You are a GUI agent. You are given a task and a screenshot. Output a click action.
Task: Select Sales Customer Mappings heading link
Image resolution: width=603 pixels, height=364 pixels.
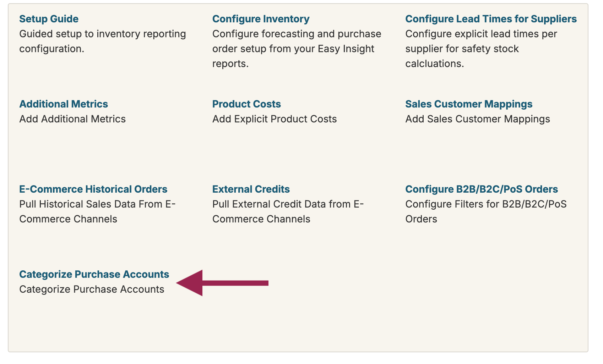[x=469, y=104]
